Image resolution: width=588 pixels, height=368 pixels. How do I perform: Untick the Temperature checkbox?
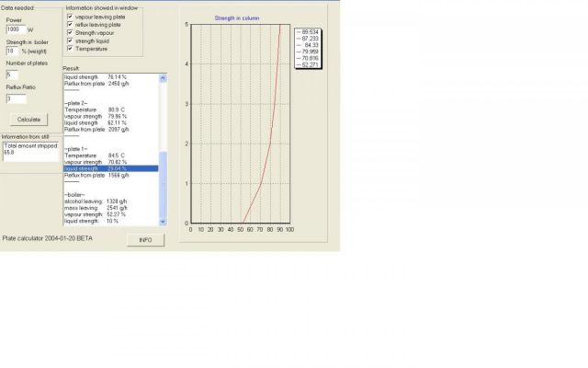tap(71, 50)
